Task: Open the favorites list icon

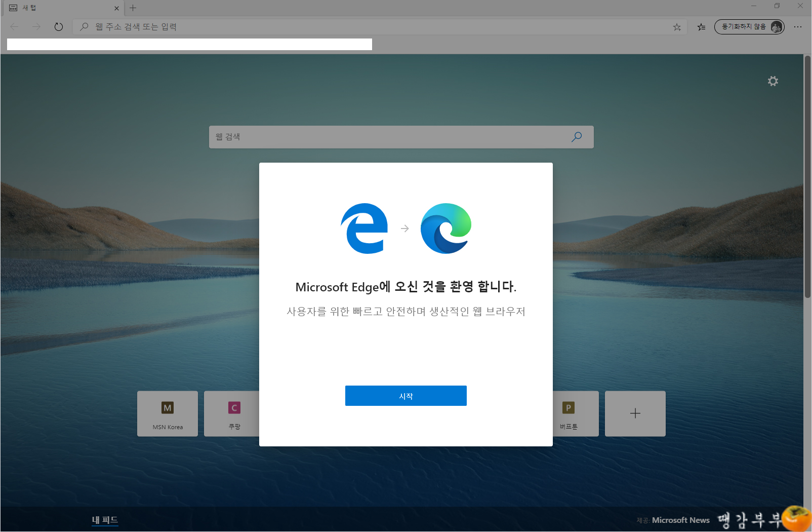Action: (701, 27)
